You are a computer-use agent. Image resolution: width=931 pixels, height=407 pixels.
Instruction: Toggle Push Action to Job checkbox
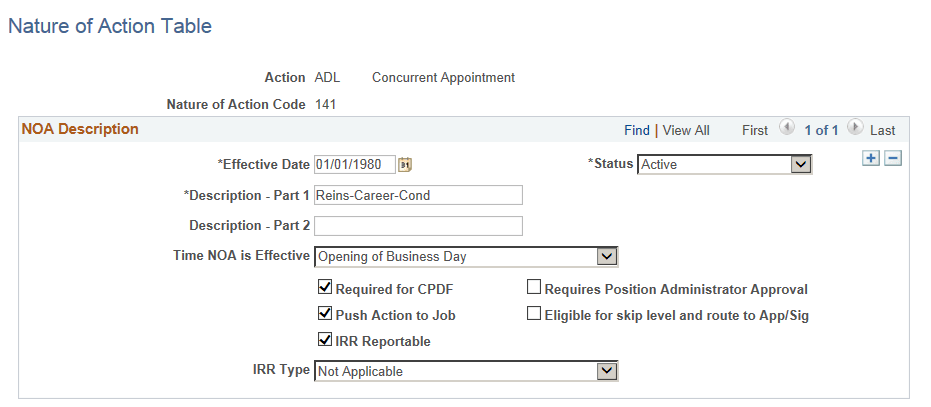point(325,313)
